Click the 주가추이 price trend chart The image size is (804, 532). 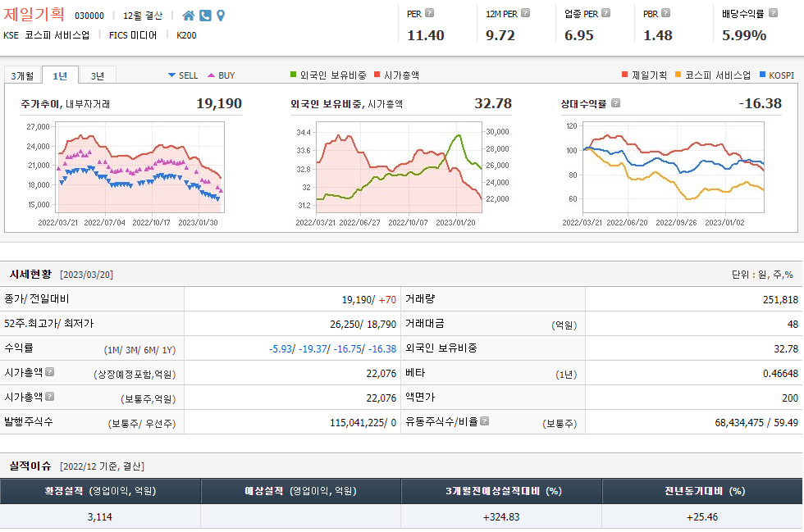pyautogui.click(x=140, y=167)
